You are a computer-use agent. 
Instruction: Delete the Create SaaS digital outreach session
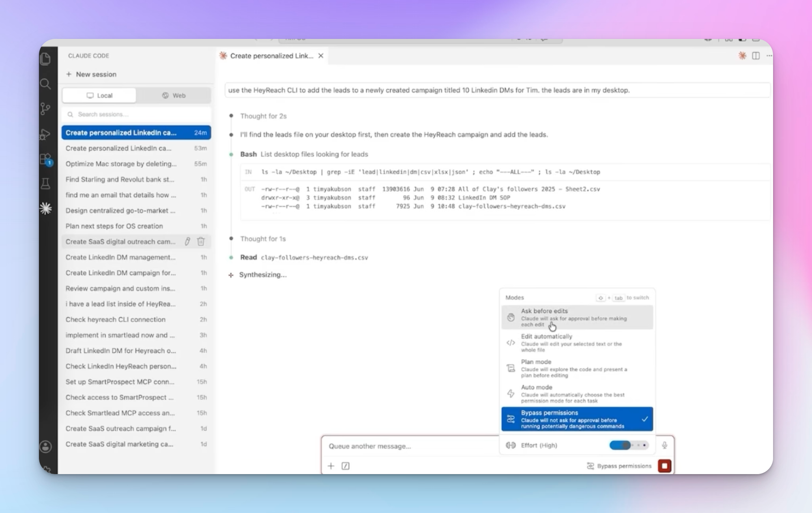click(201, 242)
